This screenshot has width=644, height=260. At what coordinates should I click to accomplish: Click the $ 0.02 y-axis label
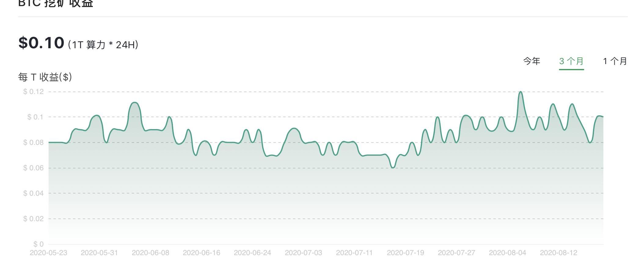point(33,219)
